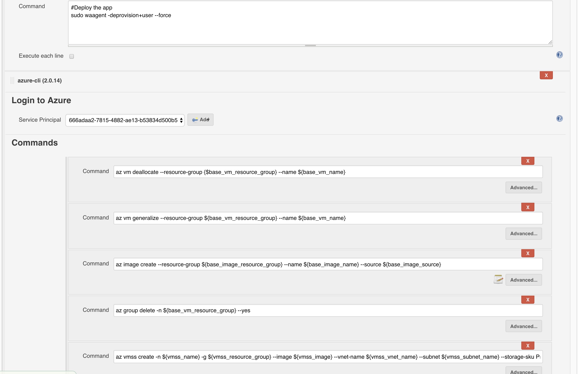Open help for Service Principal field

point(559,119)
